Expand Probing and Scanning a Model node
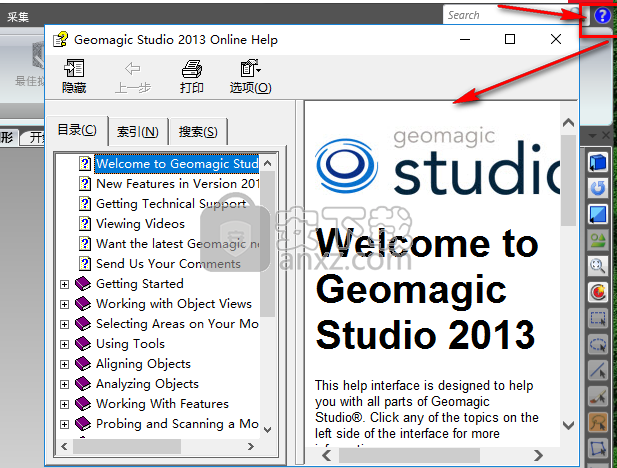 (x=65, y=424)
